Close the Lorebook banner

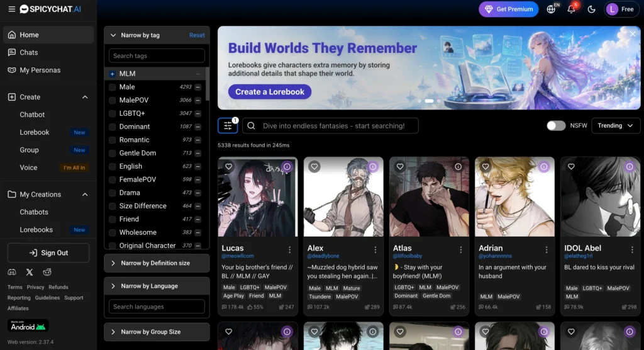tap(633, 34)
